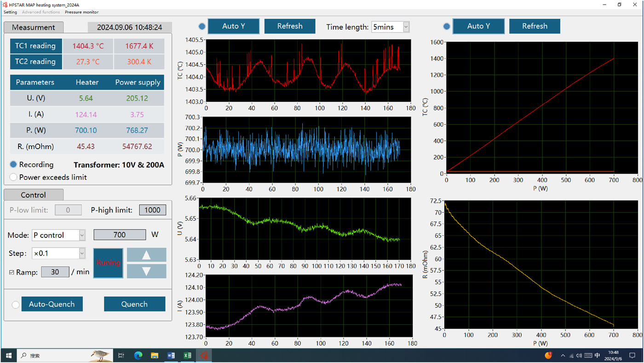The width and height of the screenshot is (644, 363).
Task: Open Microsoft Edge from the taskbar
Action: (138, 355)
